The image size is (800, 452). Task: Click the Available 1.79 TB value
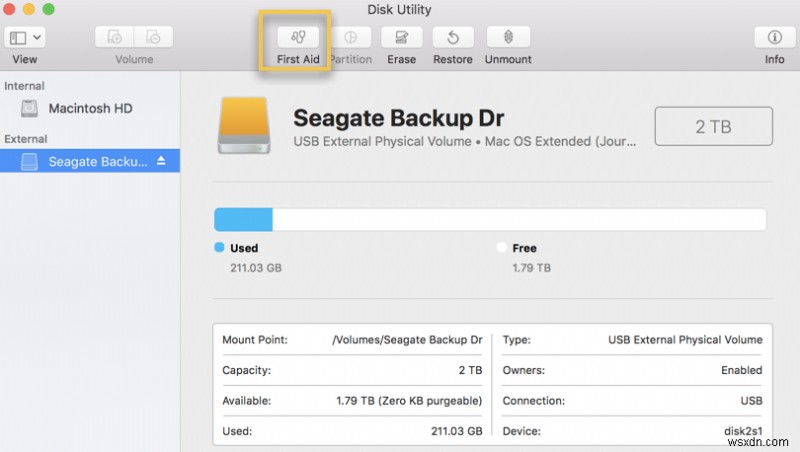[x=409, y=401]
